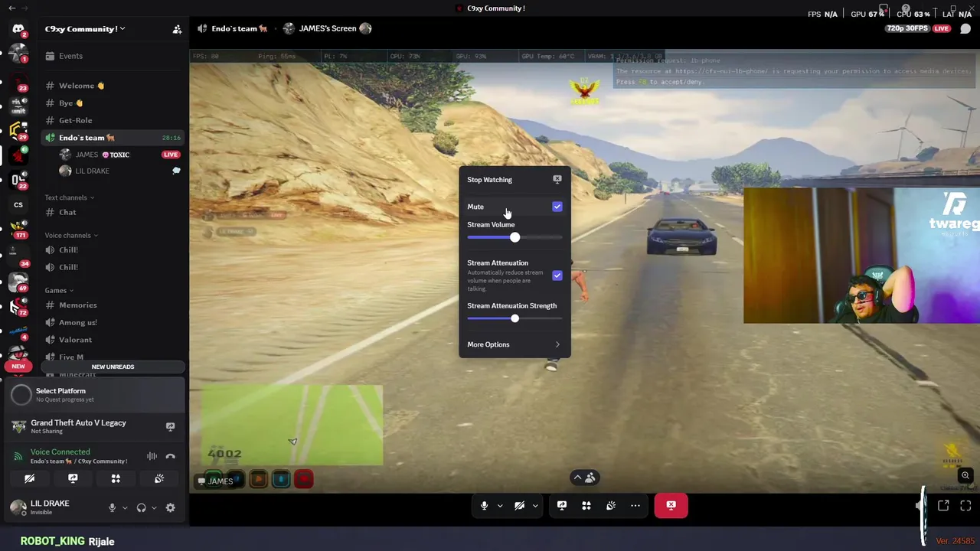Image resolution: width=980 pixels, height=551 pixels.
Task: Open the Memories voice channel
Action: point(112,305)
